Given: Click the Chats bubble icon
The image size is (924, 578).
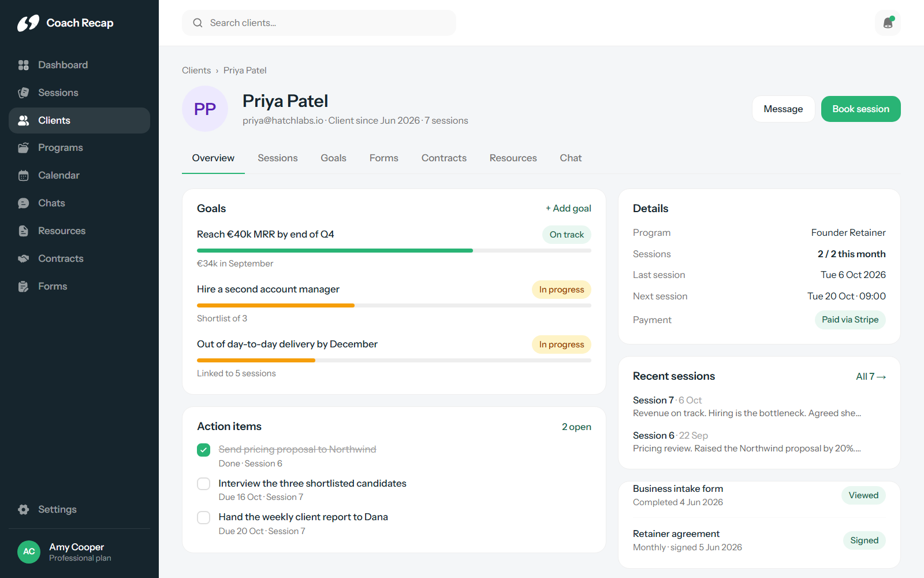Looking at the screenshot, I should point(24,203).
